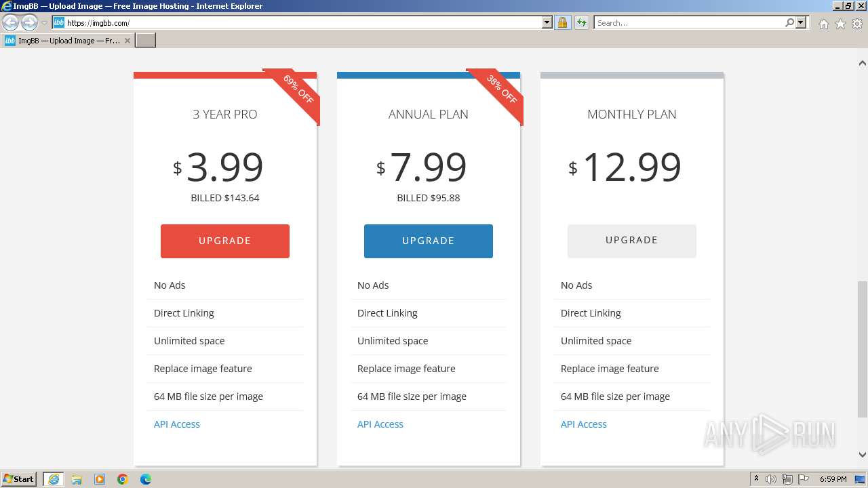Click the 7.99 price
Viewport: 868px width, 488px height.
pos(428,167)
